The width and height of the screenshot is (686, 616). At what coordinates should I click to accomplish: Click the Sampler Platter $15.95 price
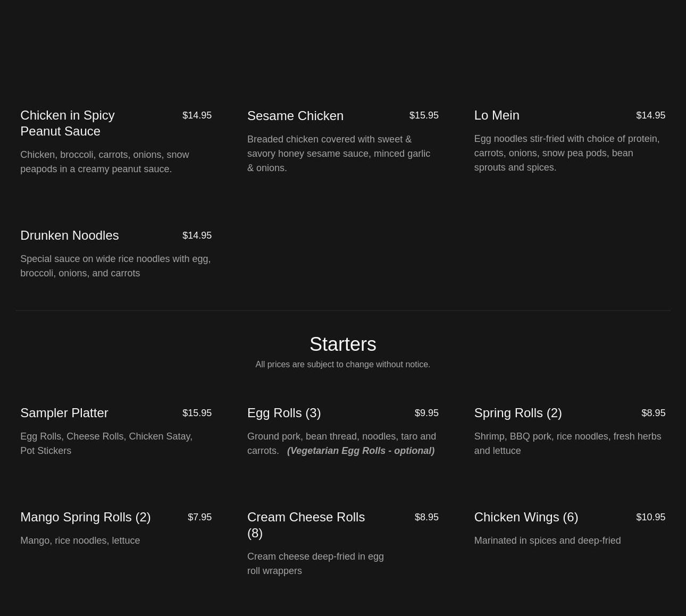tap(197, 413)
